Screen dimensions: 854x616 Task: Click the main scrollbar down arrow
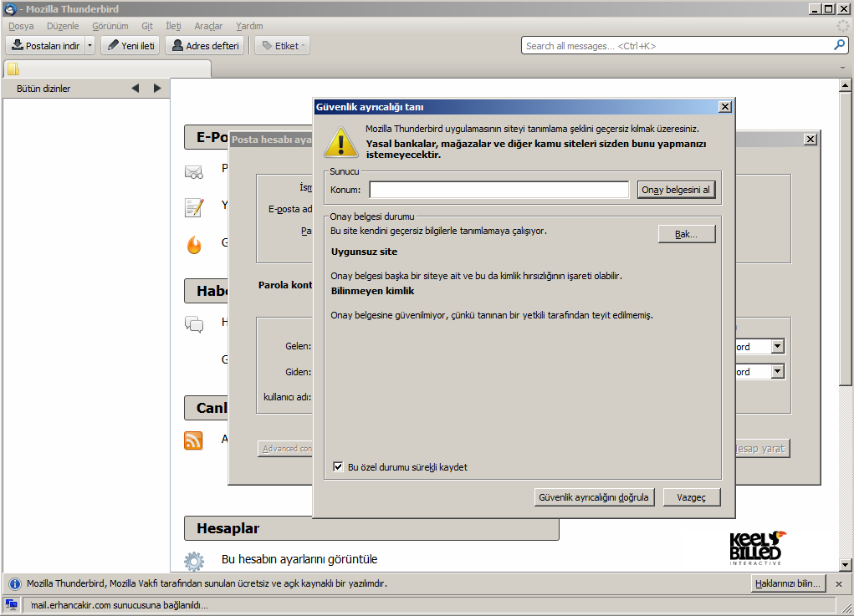tap(845, 565)
